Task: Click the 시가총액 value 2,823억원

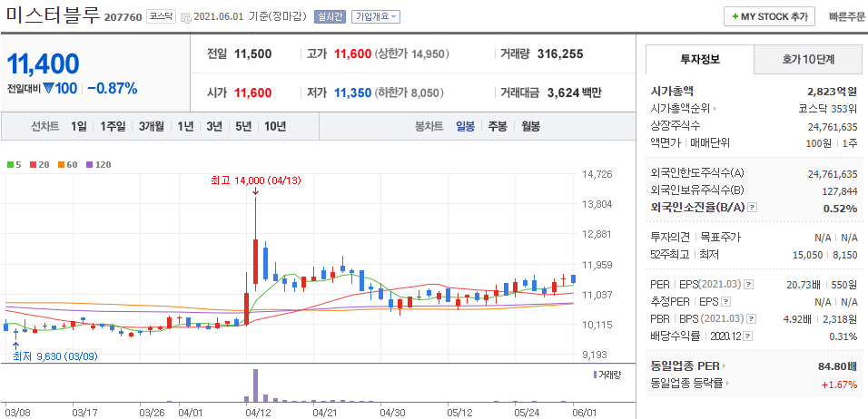Action: [x=832, y=92]
